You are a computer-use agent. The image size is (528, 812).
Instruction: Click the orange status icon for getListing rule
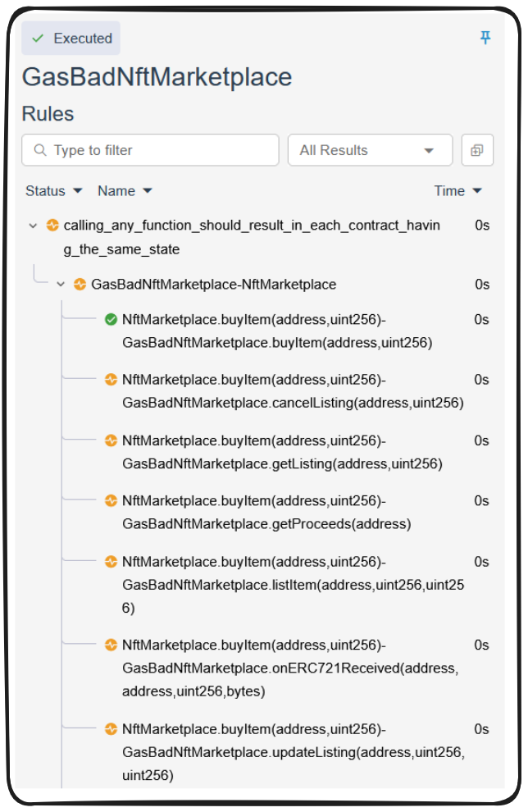point(111,440)
